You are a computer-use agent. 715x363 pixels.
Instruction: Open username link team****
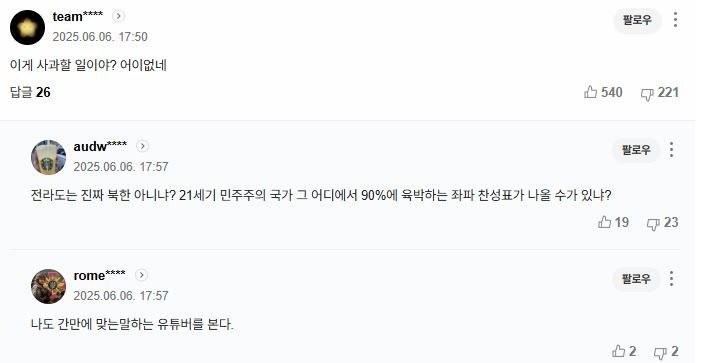[x=78, y=16]
